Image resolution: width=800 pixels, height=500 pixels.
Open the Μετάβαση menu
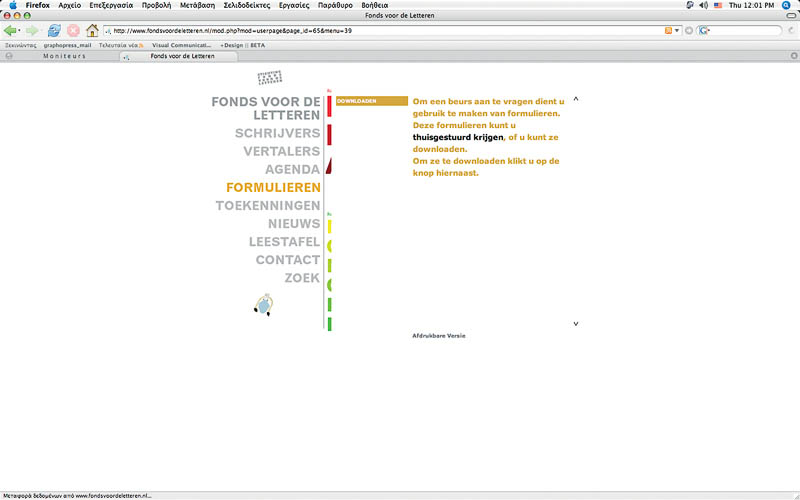pyautogui.click(x=197, y=5)
